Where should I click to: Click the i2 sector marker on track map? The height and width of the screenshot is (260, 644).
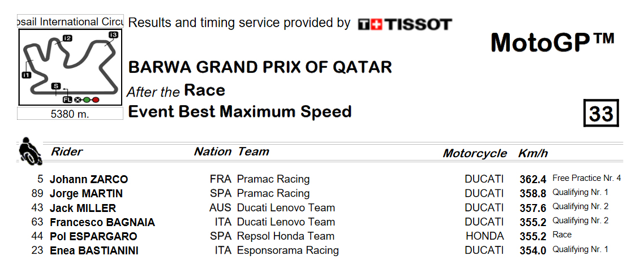(x=67, y=38)
